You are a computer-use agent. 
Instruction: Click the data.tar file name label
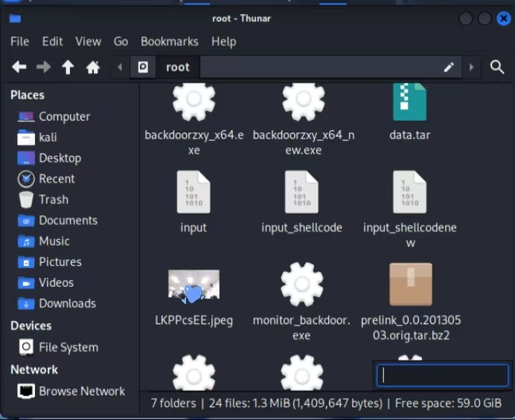tap(410, 135)
